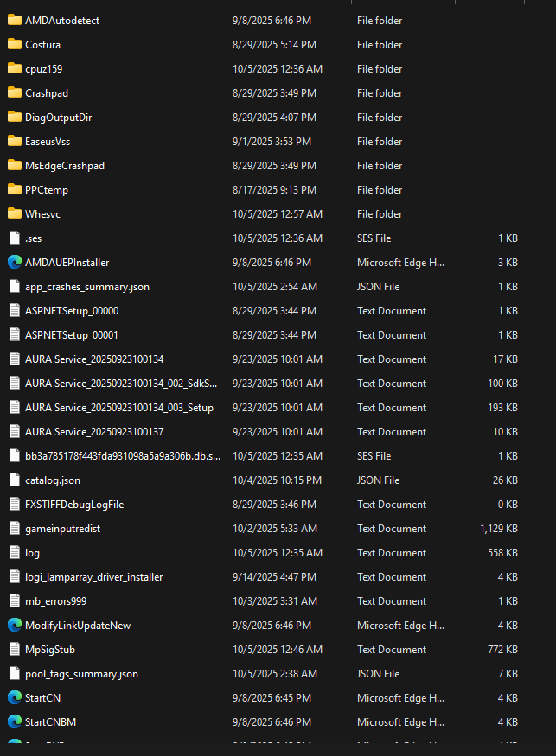Click the 193 KB size value

tap(502, 408)
